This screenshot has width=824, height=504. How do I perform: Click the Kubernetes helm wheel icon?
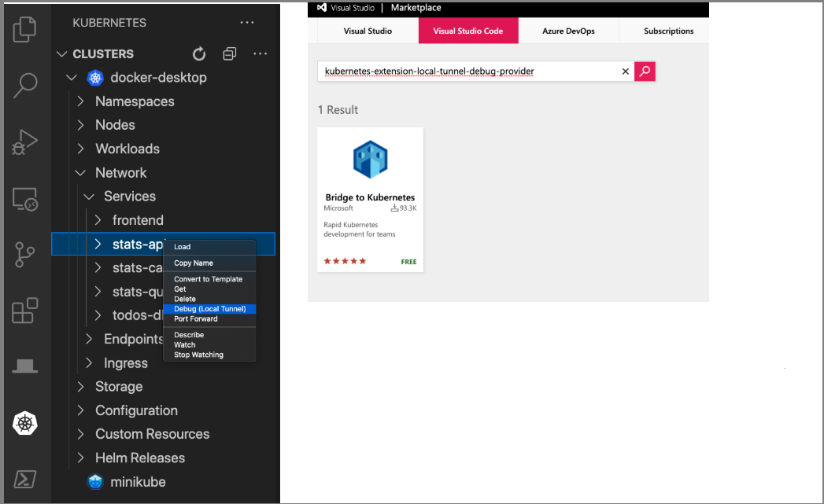click(x=25, y=423)
